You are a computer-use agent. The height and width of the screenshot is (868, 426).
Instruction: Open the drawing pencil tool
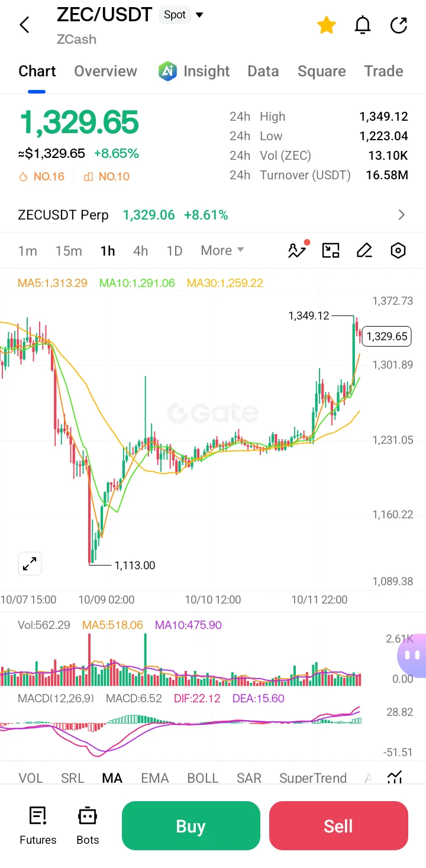pyautogui.click(x=364, y=251)
